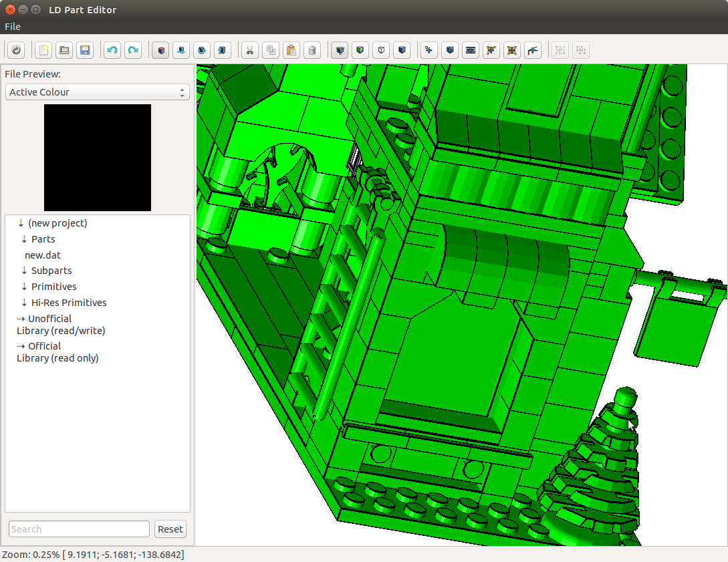Click the rotate tool icon
This screenshot has width=728, height=562.
coord(201,50)
